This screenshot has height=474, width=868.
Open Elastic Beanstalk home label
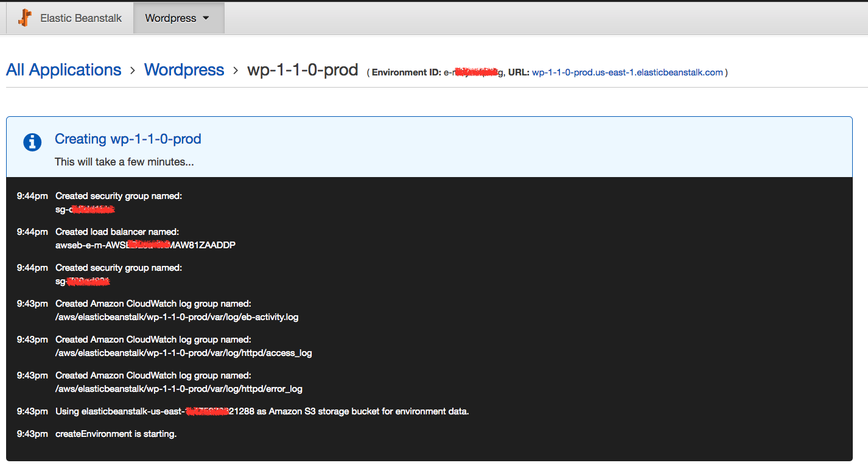pyautogui.click(x=81, y=18)
